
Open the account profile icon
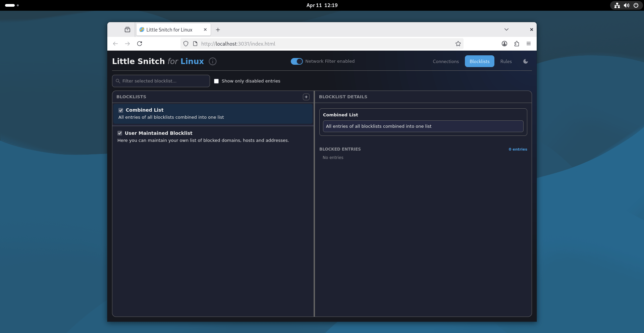pyautogui.click(x=504, y=44)
